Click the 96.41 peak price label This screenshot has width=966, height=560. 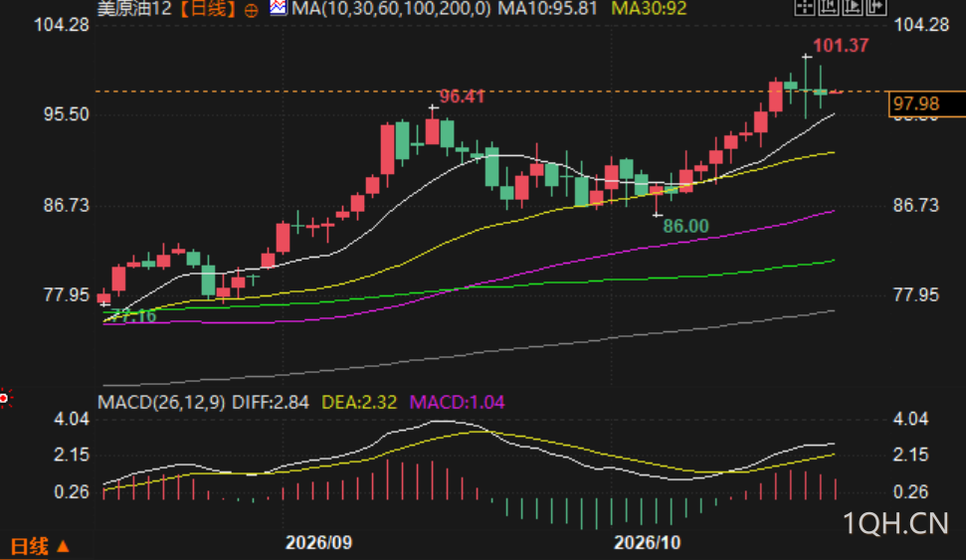462,96
